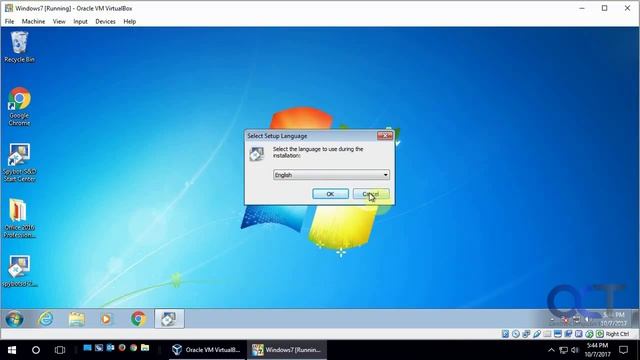Open the Input menu

tap(80, 21)
